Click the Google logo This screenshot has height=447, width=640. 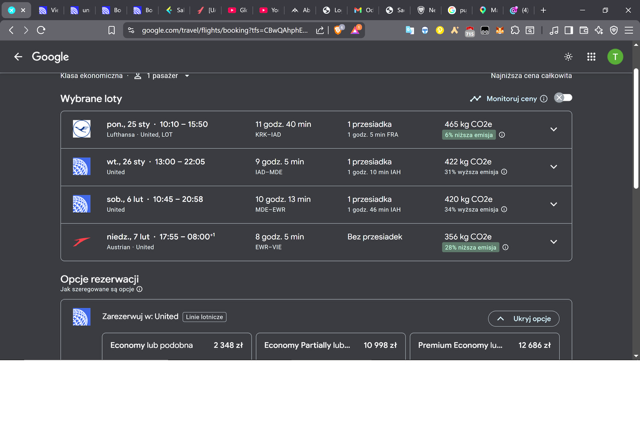[50, 57]
